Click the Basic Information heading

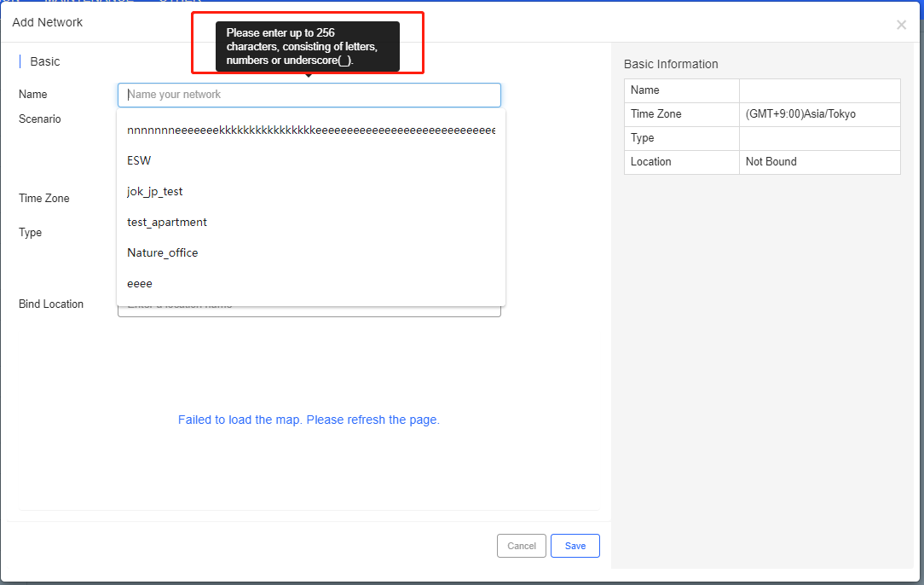(671, 64)
